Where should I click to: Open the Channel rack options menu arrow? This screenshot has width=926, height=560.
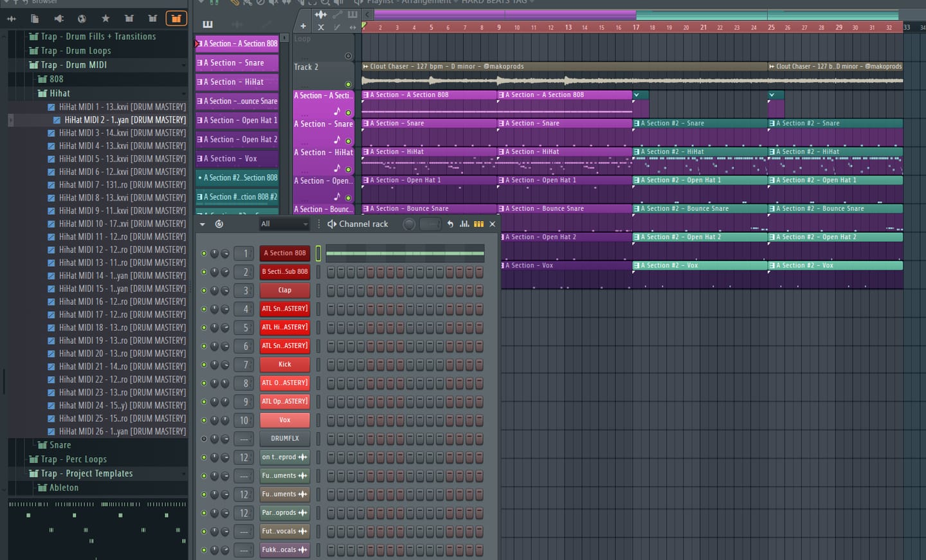[202, 224]
